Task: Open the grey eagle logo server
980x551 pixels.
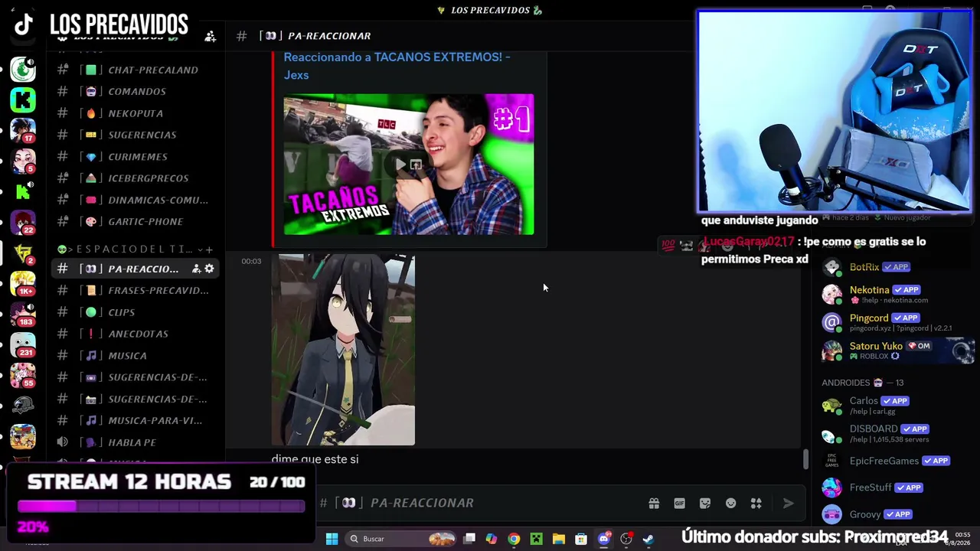Action: 23,406
